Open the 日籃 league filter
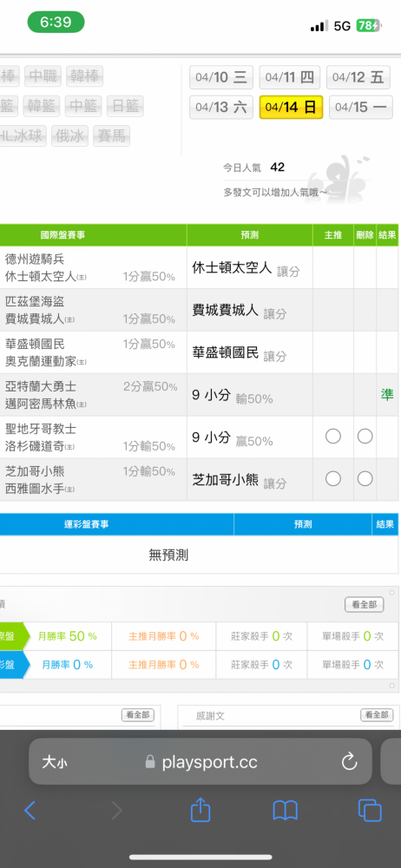Image resolution: width=401 pixels, height=868 pixels. (125, 106)
